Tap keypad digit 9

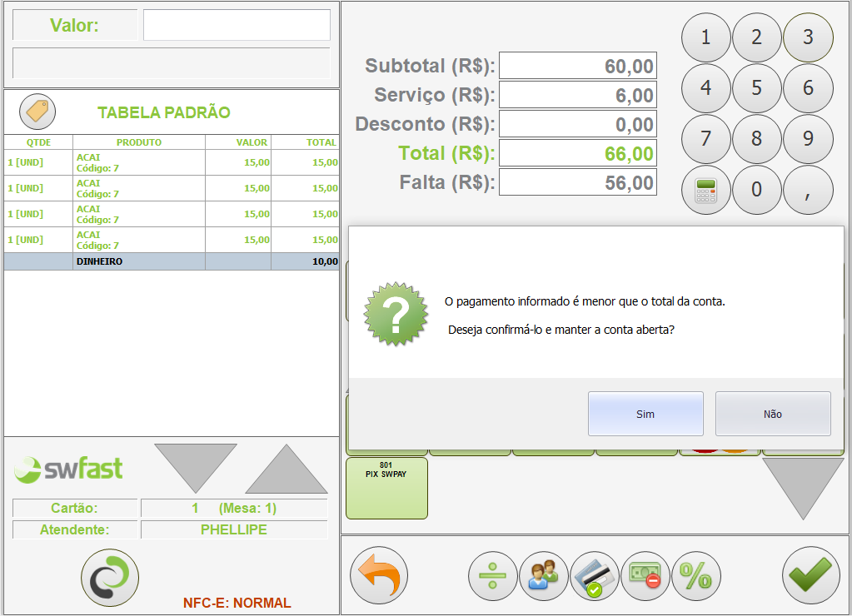(808, 139)
